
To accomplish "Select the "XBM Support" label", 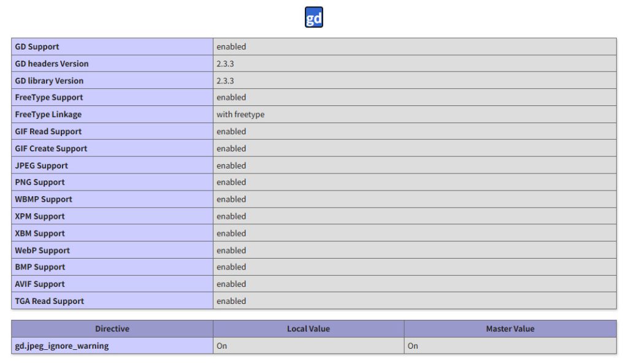I will pyautogui.click(x=40, y=233).
